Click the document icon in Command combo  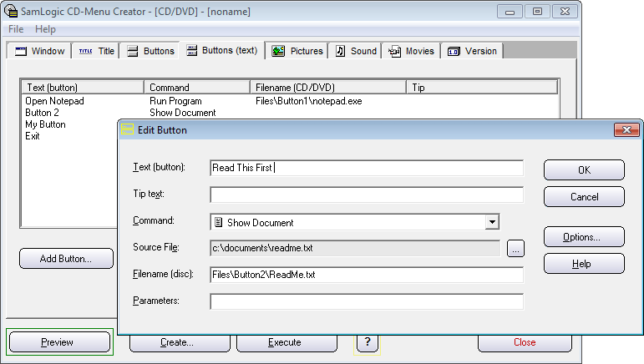click(x=219, y=222)
